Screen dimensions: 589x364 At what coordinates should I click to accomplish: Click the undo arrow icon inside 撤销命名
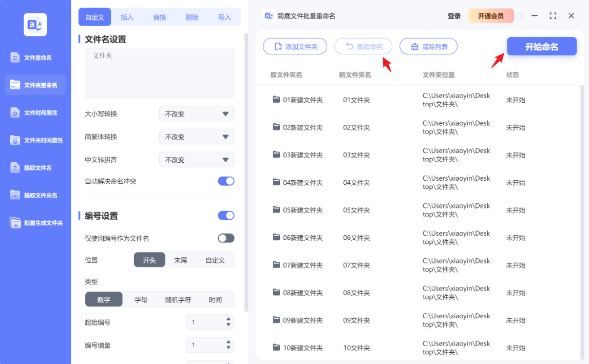tap(349, 46)
